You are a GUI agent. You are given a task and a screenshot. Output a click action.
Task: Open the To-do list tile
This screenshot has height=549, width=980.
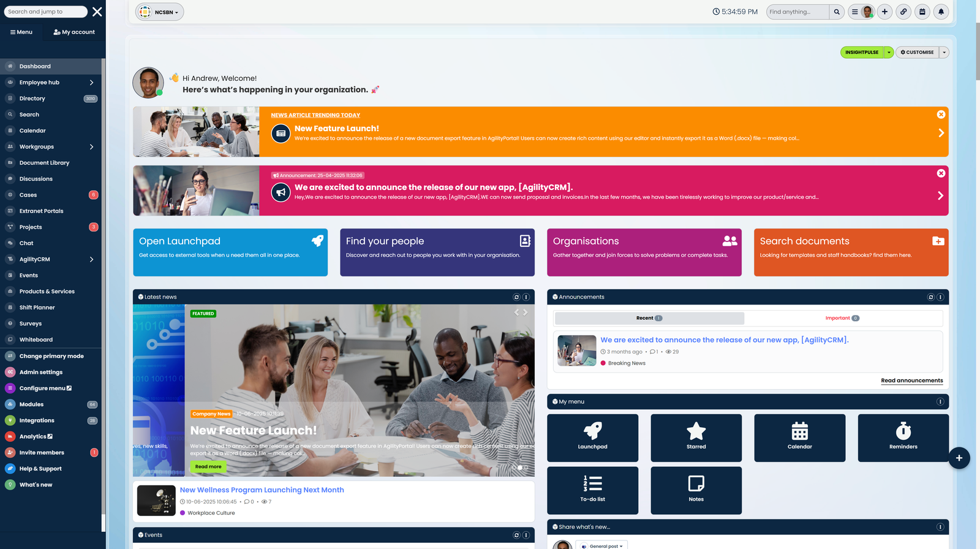(592, 490)
